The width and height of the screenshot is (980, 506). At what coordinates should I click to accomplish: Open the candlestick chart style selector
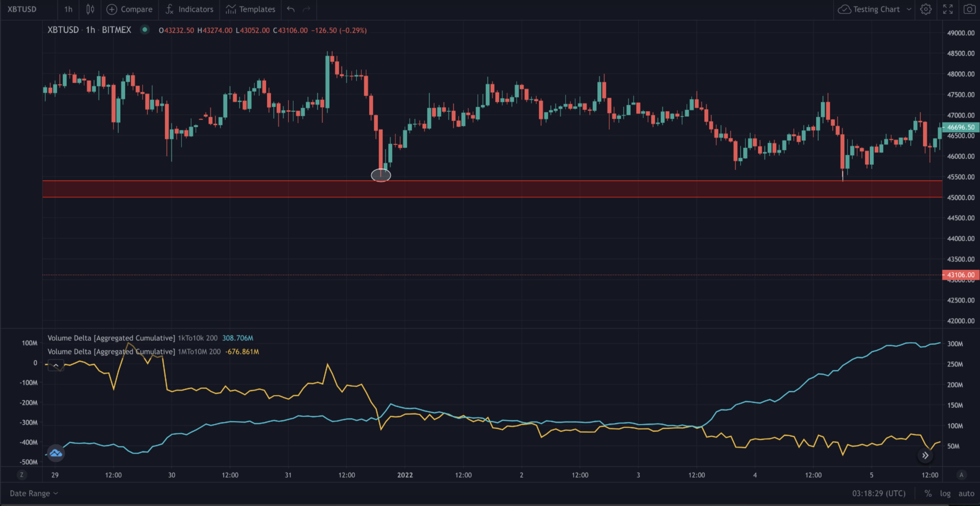(90, 9)
